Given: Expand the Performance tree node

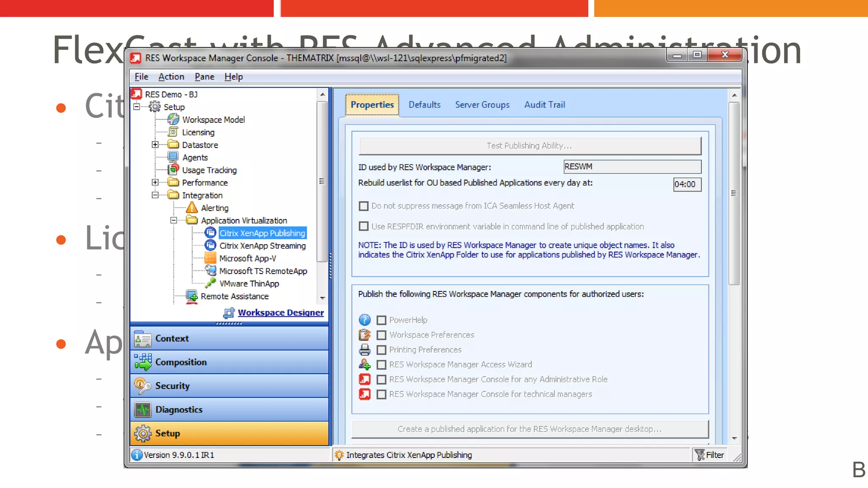Looking at the screenshot, I should point(155,182).
